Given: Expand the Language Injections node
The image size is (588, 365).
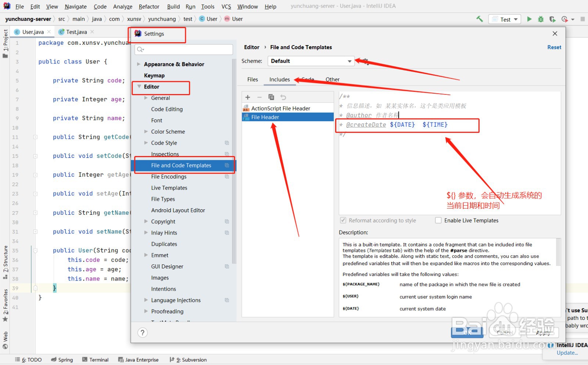Looking at the screenshot, I should pos(146,300).
